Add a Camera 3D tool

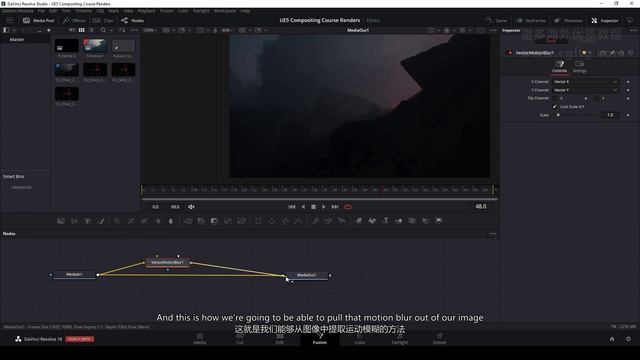point(412,221)
